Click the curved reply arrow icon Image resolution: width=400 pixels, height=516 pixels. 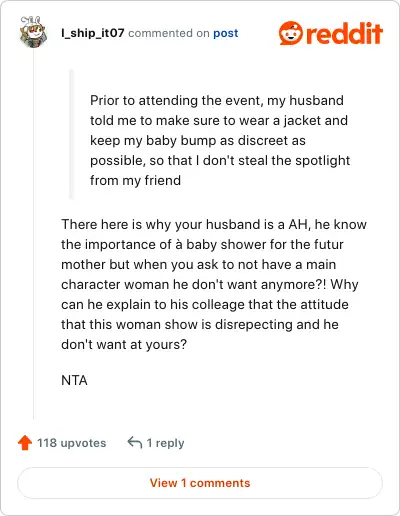pyautogui.click(x=135, y=443)
